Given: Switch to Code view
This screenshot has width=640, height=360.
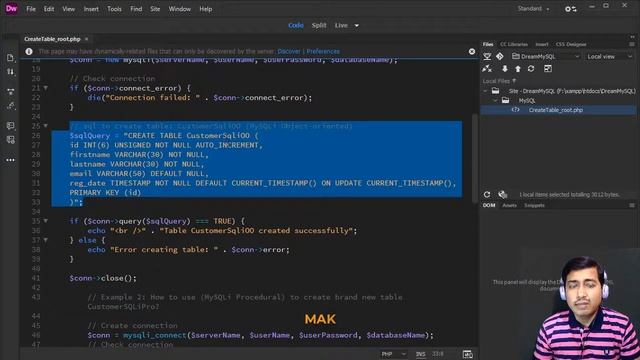Looking at the screenshot, I should click(296, 25).
